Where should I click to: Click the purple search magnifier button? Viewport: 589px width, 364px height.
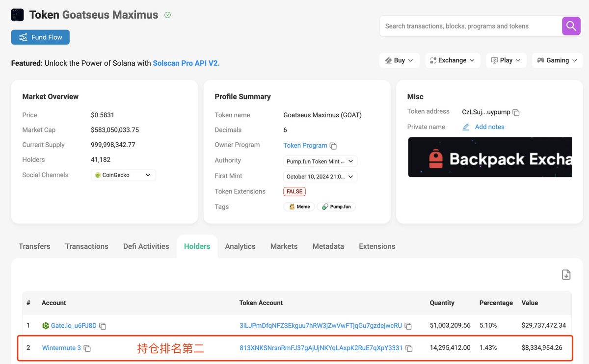571,26
